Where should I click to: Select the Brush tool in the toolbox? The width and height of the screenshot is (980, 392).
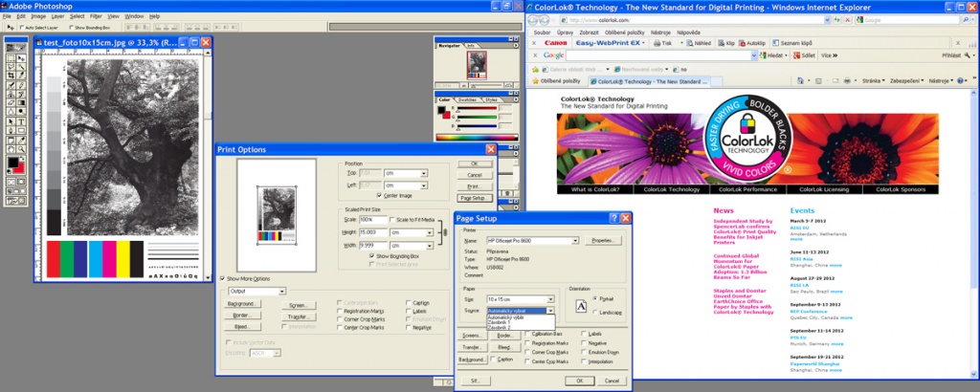click(21, 85)
